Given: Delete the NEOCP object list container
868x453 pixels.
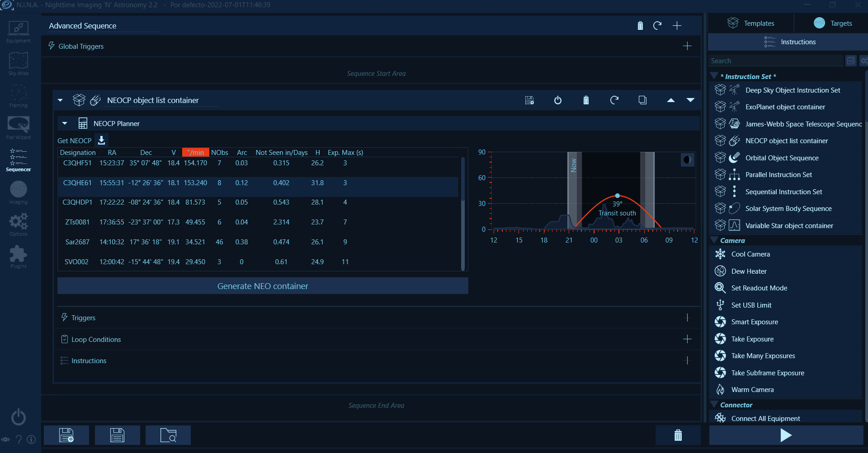Looking at the screenshot, I should 586,100.
